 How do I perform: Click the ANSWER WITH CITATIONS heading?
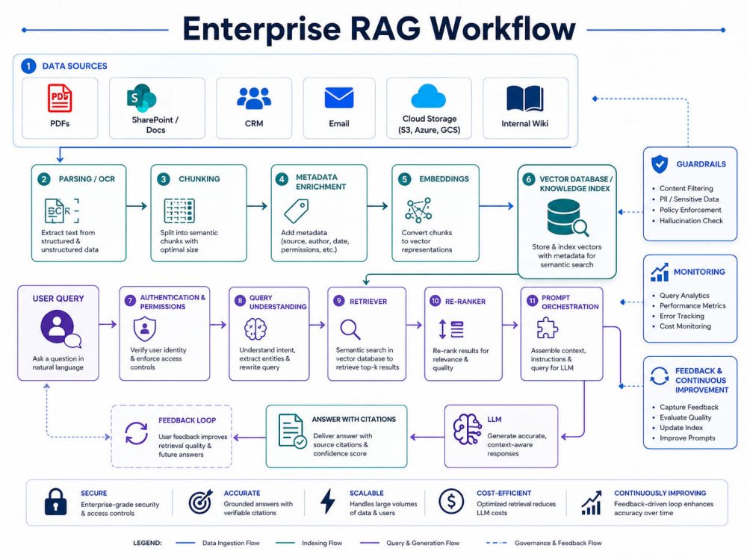point(354,420)
